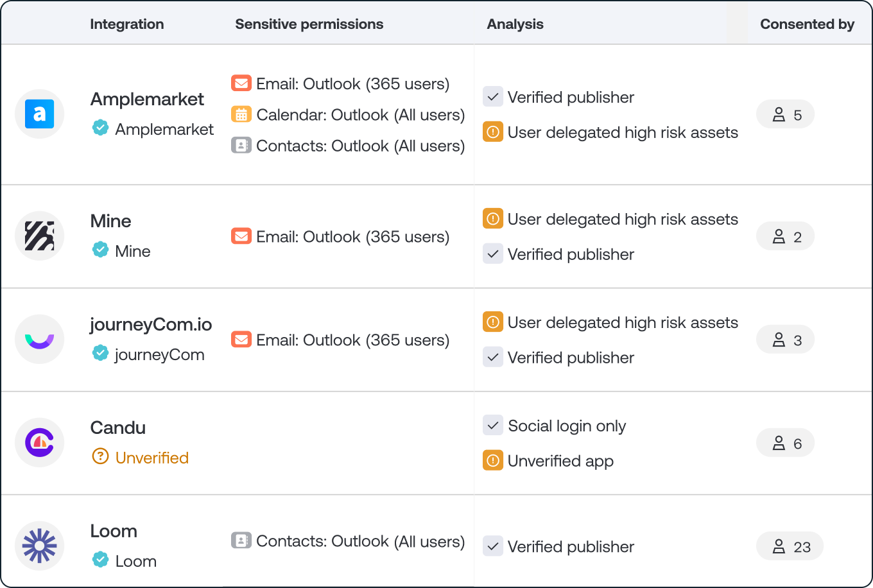Screen dimensions: 873x588
Task: Open Candu's consented by 6 users badge
Action: (786, 444)
